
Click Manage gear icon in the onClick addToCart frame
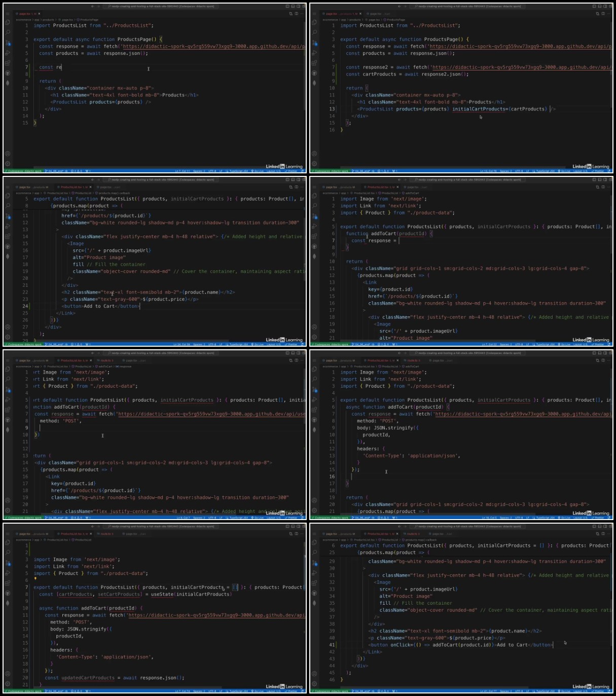[314, 684]
